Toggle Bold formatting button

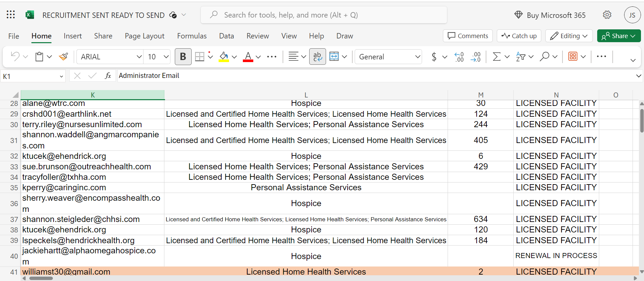183,57
